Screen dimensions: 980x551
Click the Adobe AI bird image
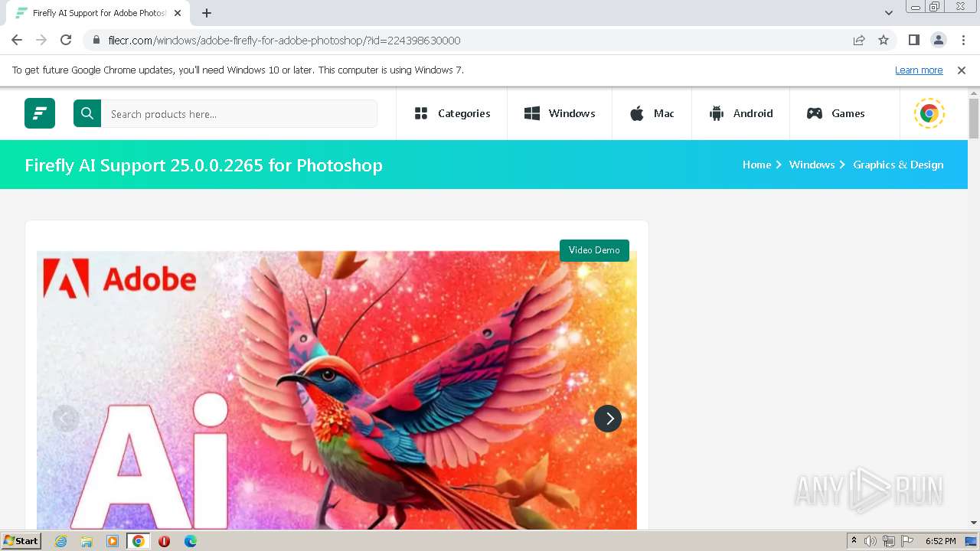(337, 390)
